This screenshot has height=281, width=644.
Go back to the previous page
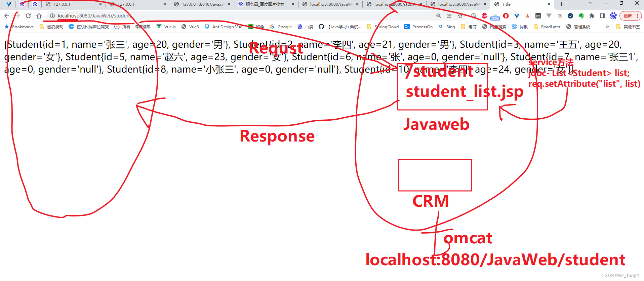[x=7, y=16]
